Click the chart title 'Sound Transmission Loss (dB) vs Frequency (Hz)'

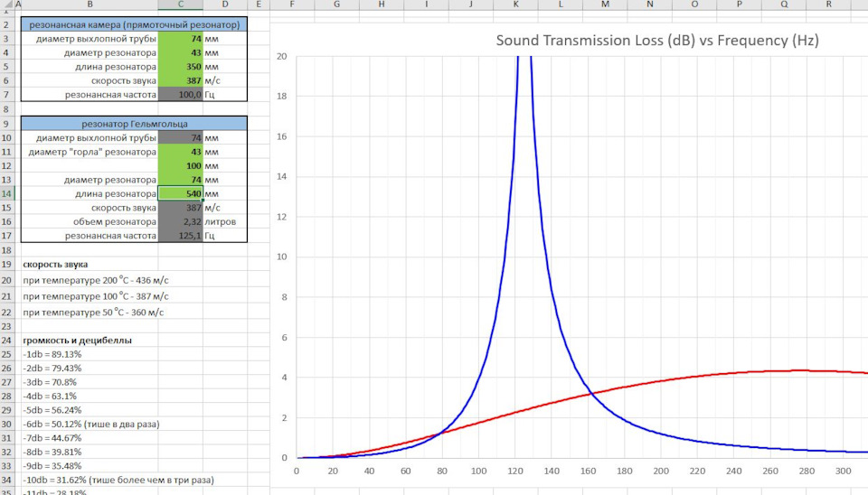point(657,41)
